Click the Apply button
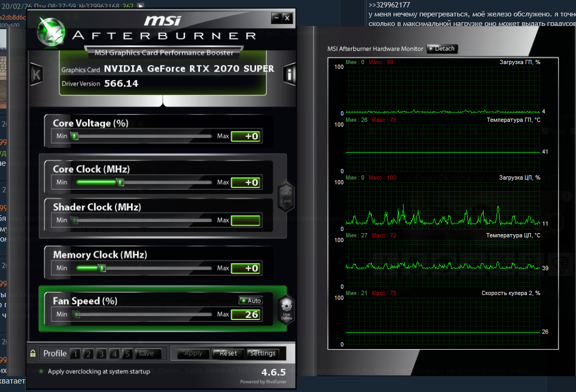576x392 pixels. (x=193, y=353)
